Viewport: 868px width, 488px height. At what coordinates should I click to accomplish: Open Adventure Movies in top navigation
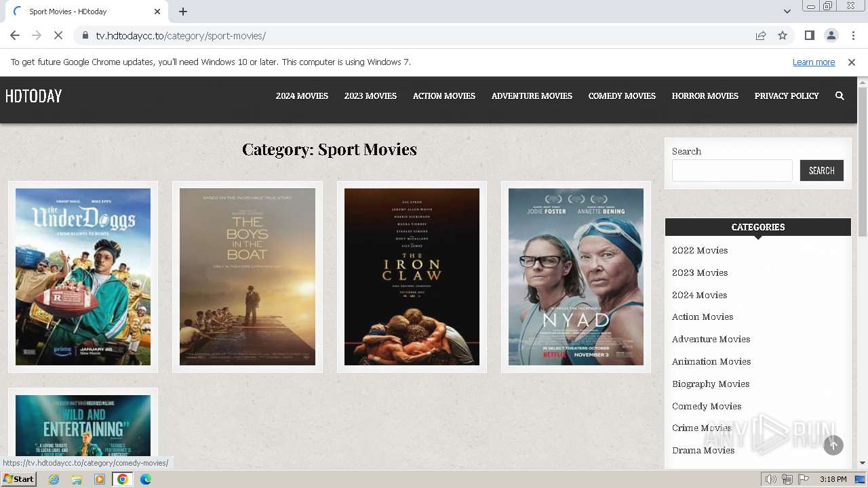click(532, 96)
